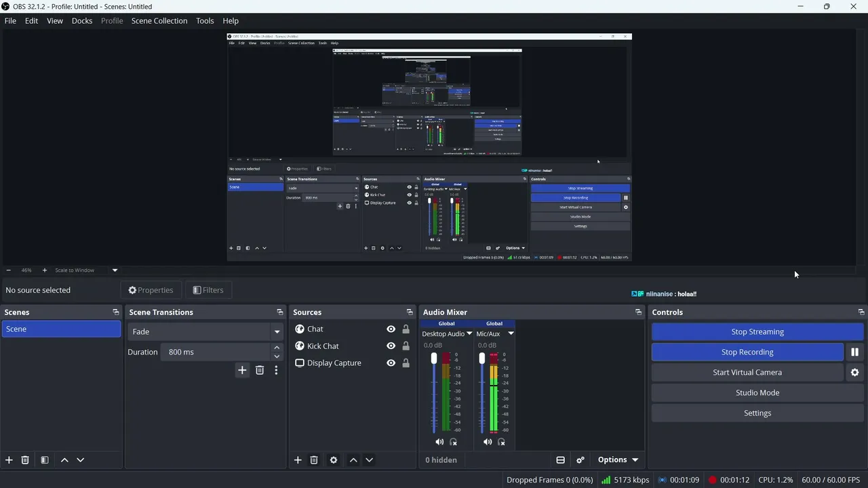Open Desktop Audio dropdown arrow
868x488 pixels.
469,333
